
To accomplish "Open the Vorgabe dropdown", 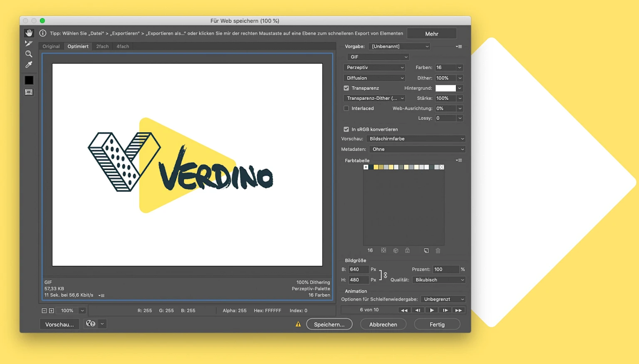I will click(x=399, y=47).
